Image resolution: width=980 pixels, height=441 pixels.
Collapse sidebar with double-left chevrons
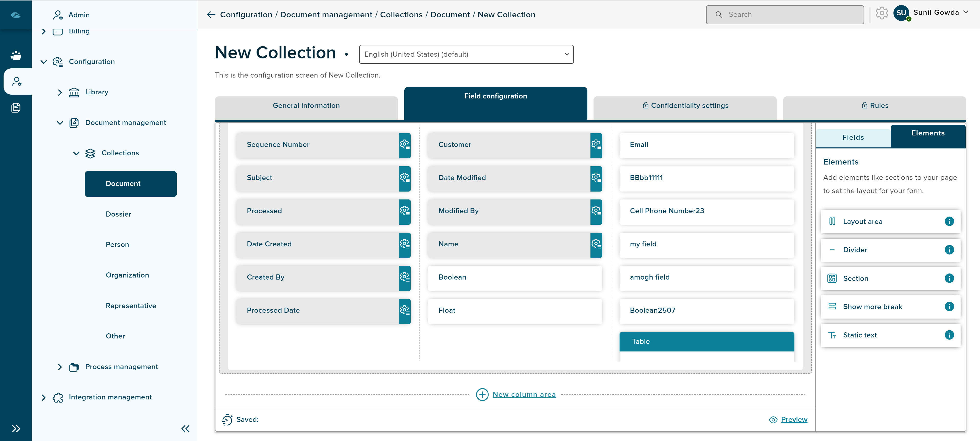pyautogui.click(x=185, y=429)
